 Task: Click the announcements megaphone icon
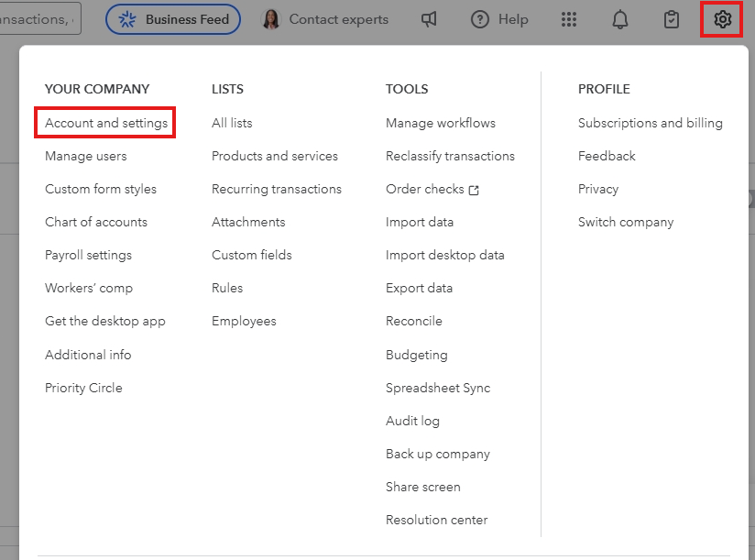click(x=429, y=19)
